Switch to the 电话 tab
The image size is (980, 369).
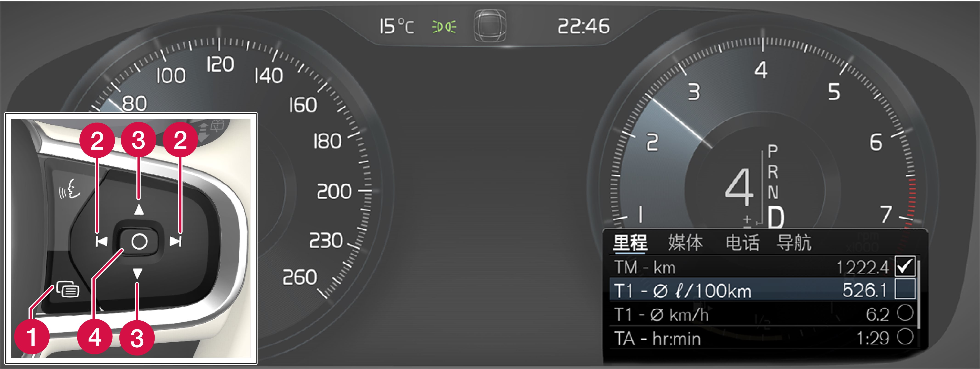click(742, 243)
